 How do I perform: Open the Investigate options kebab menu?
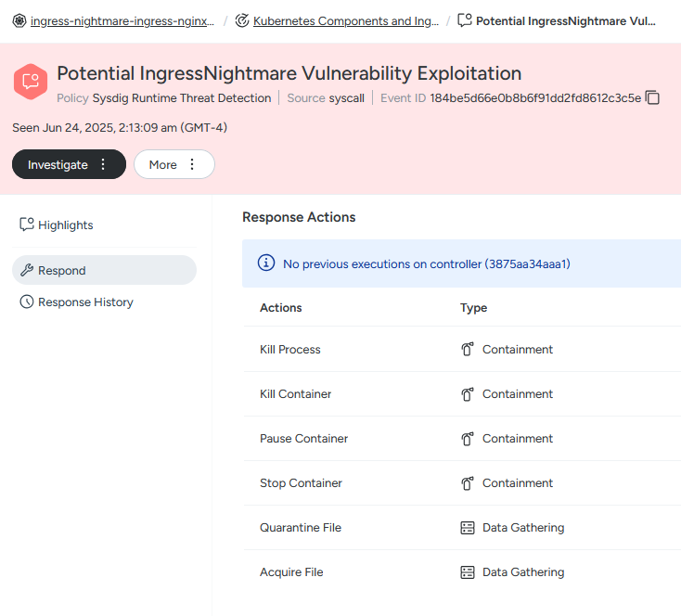pyautogui.click(x=103, y=164)
